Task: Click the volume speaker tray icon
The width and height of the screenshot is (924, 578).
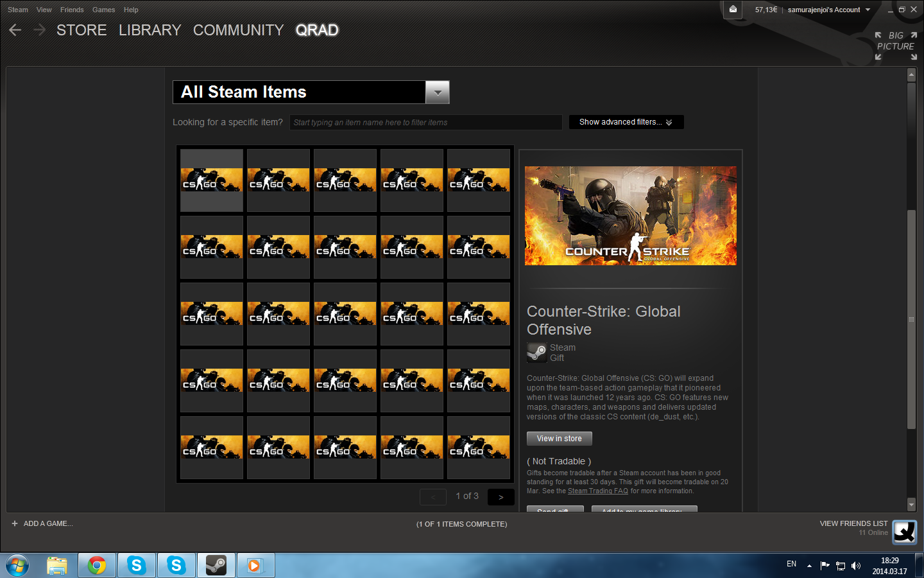Action: pyautogui.click(x=856, y=566)
